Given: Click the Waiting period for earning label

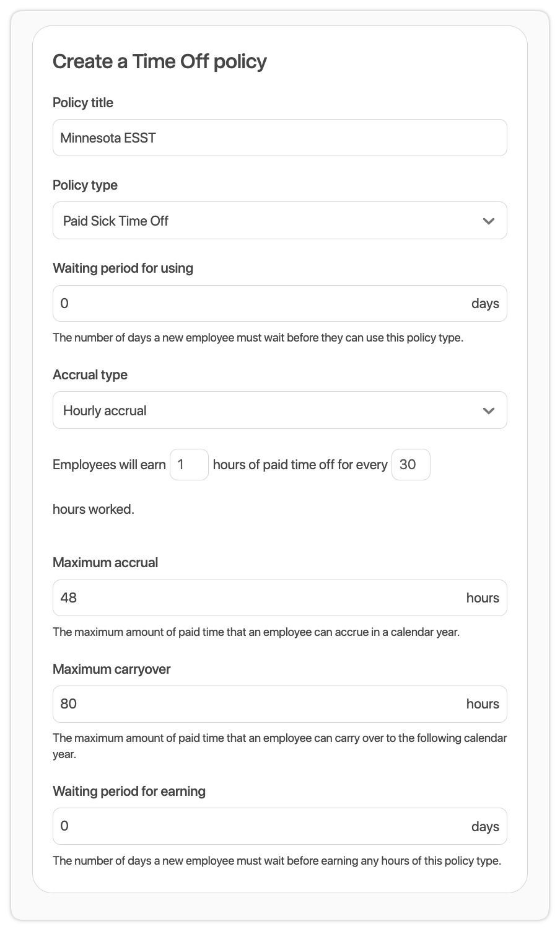Looking at the screenshot, I should click(129, 792).
